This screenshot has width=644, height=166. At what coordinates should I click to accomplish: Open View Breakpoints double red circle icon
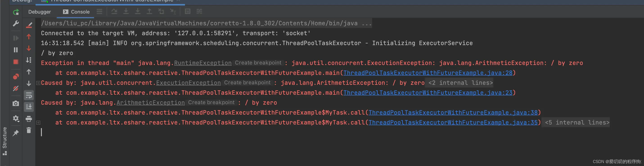click(16, 76)
